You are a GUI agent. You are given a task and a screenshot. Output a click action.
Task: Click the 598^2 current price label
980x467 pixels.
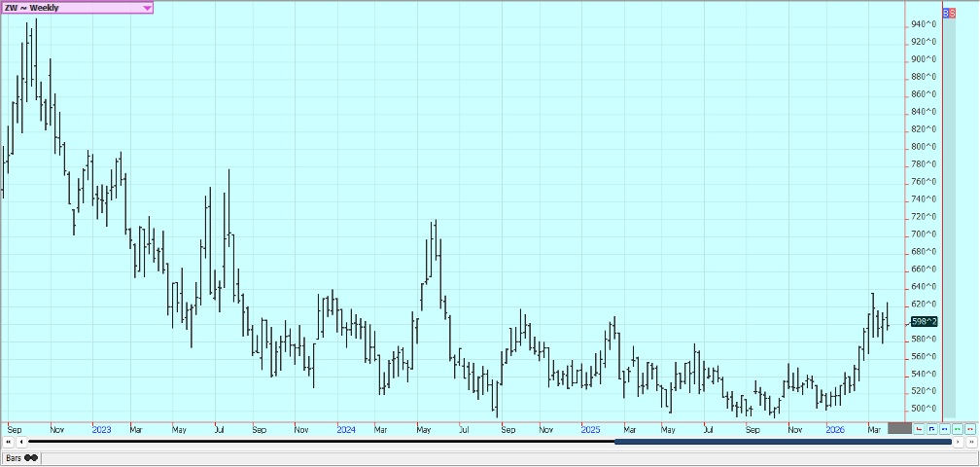pyautogui.click(x=924, y=321)
